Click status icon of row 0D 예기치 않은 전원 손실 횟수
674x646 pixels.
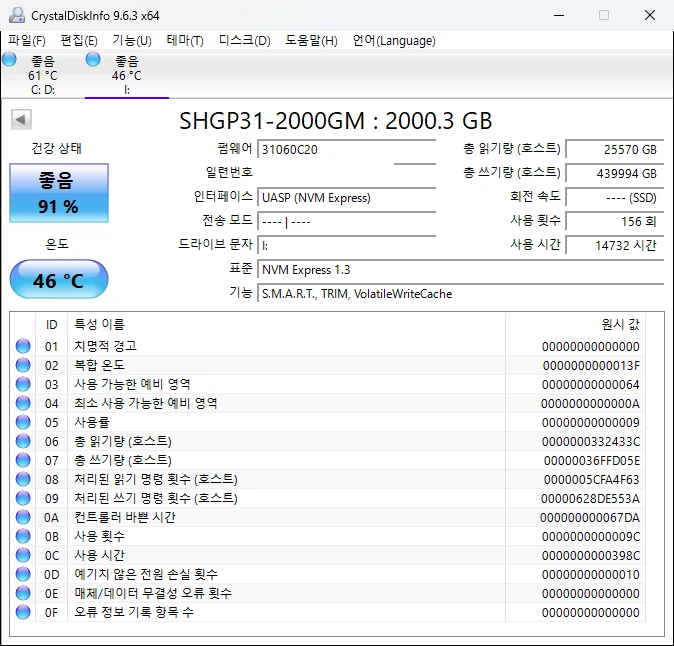pyautogui.click(x=23, y=574)
